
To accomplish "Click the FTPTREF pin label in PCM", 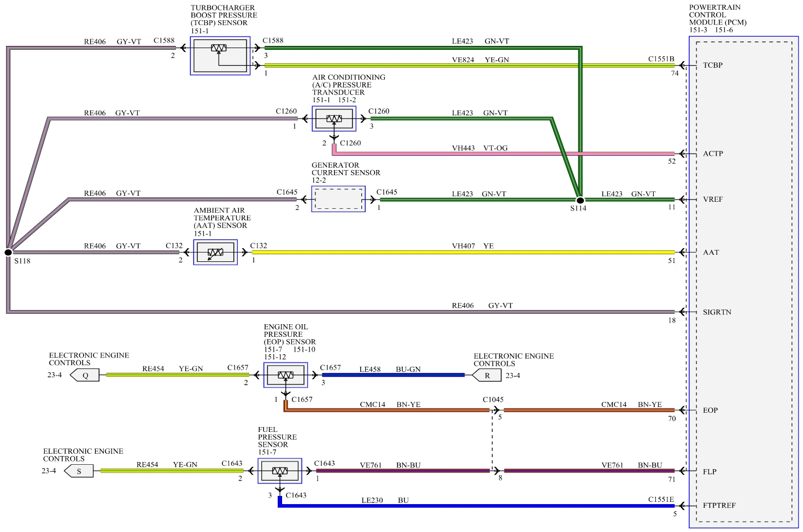I will [x=719, y=505].
